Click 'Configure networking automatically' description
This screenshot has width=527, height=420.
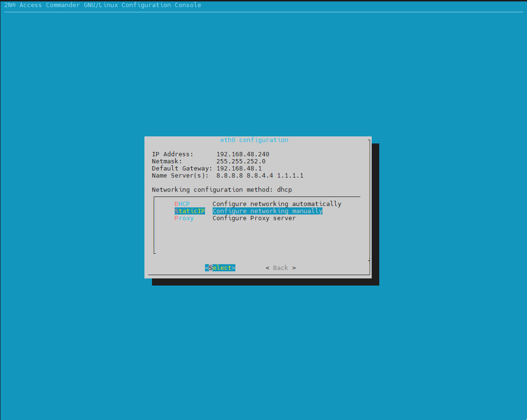pos(277,204)
